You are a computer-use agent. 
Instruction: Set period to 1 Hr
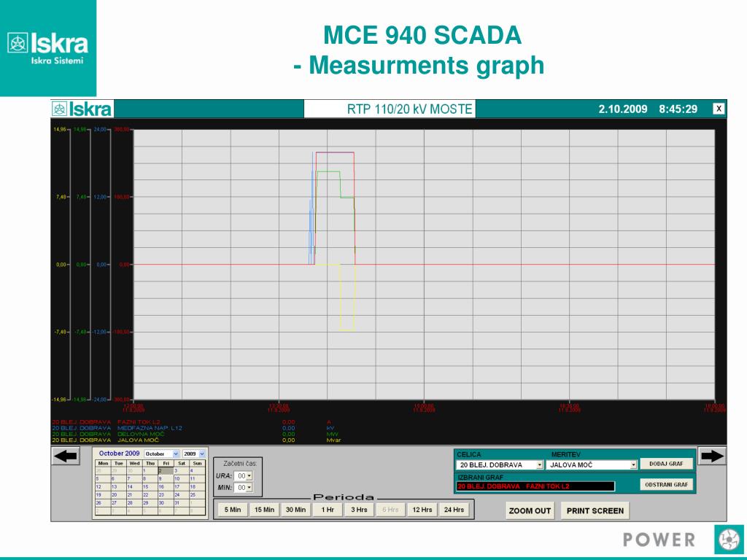click(x=328, y=510)
